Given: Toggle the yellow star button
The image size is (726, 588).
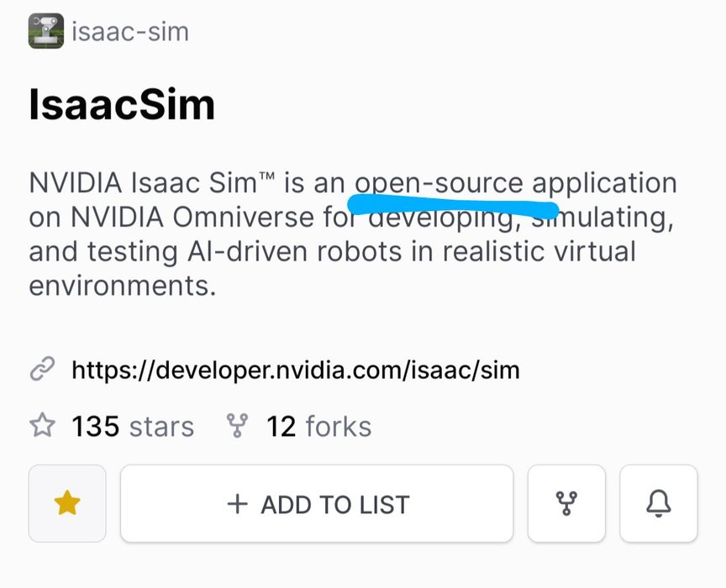Looking at the screenshot, I should point(67,503).
